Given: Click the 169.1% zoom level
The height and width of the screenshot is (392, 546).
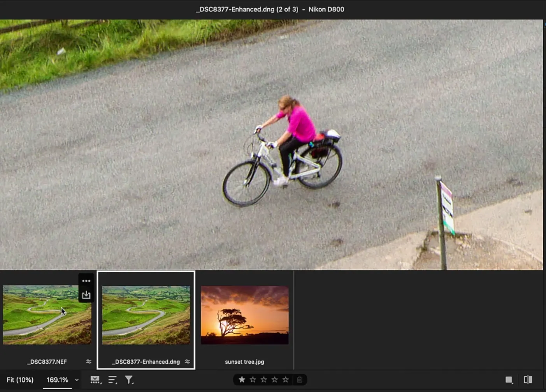Looking at the screenshot, I should 57,380.
